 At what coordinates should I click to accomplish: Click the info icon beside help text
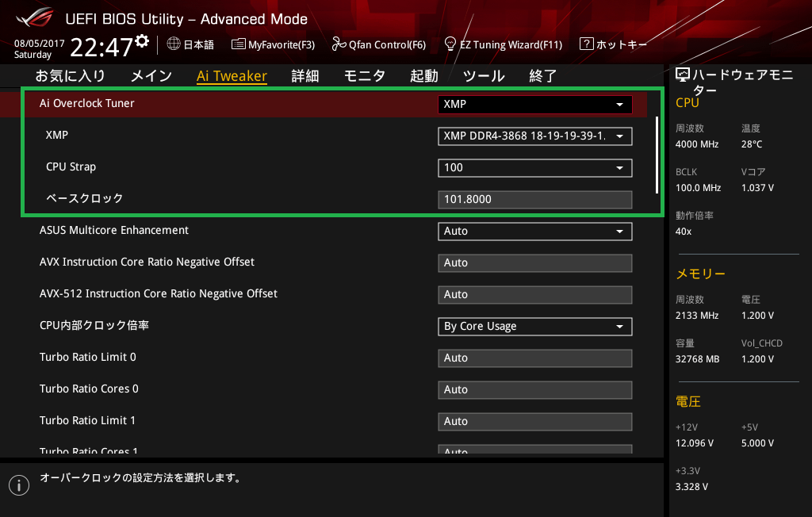click(x=19, y=485)
